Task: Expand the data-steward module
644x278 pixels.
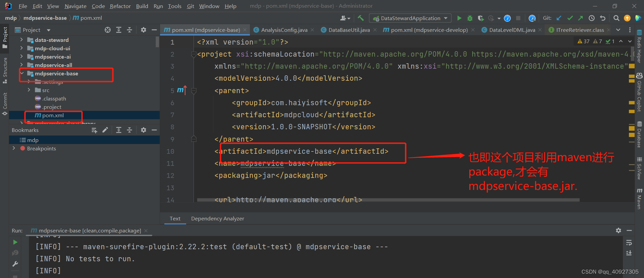Action: coord(21,40)
